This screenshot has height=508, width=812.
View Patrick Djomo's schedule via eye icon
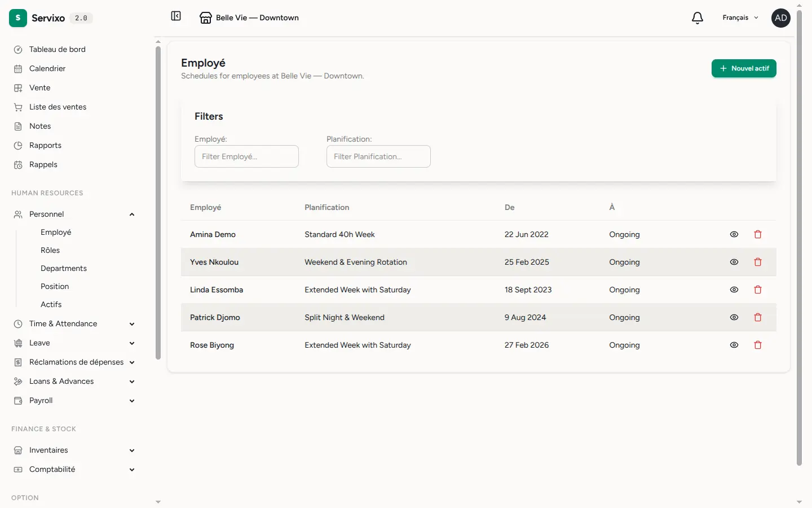[734, 317]
